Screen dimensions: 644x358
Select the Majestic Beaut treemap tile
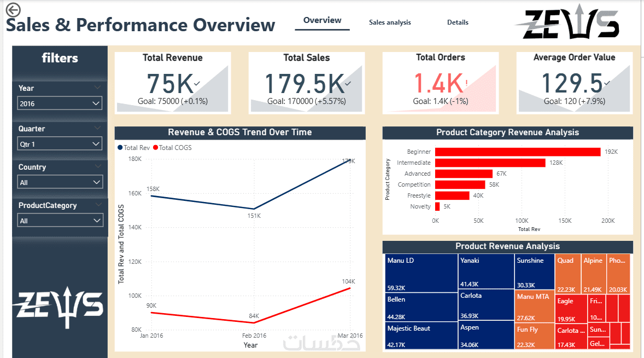tap(421, 336)
